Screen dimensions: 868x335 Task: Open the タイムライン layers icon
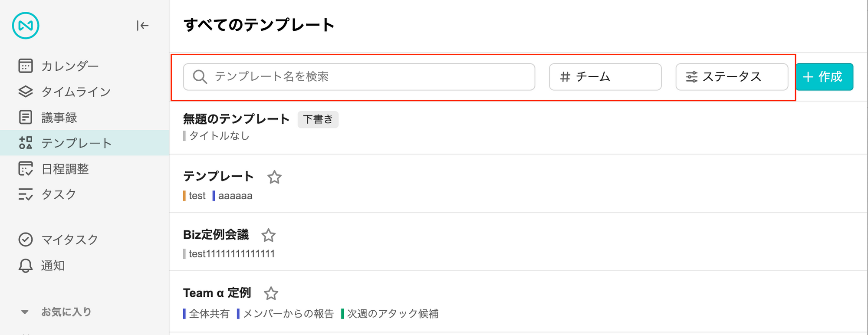click(x=26, y=92)
